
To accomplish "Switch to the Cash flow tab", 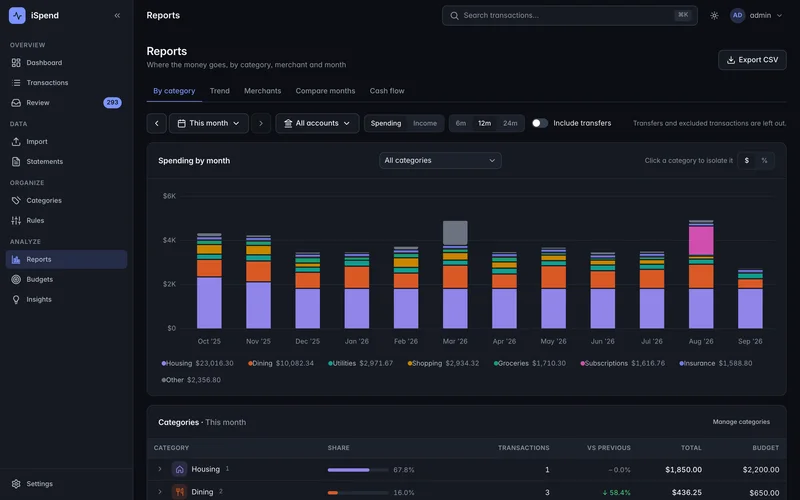I will point(387,91).
